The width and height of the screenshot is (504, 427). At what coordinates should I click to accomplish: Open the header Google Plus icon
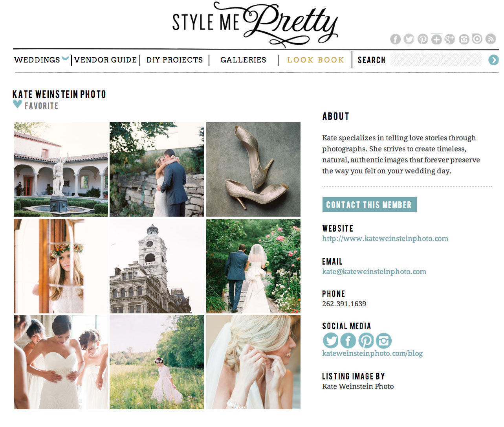tap(450, 39)
